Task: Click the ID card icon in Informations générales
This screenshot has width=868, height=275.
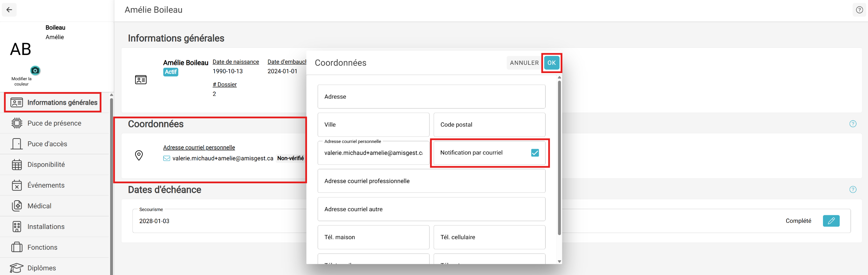Action: [x=141, y=80]
